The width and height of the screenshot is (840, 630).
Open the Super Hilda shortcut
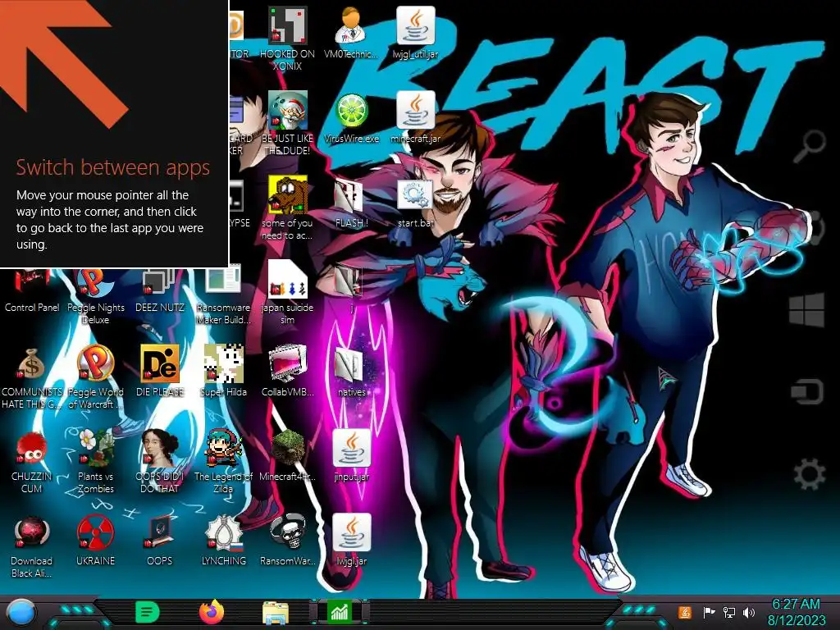coord(223,364)
